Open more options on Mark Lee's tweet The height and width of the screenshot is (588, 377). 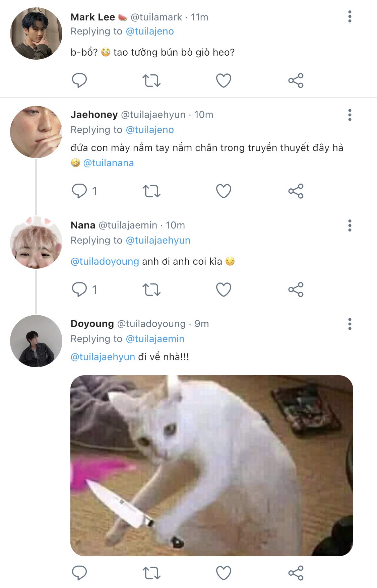click(x=350, y=16)
